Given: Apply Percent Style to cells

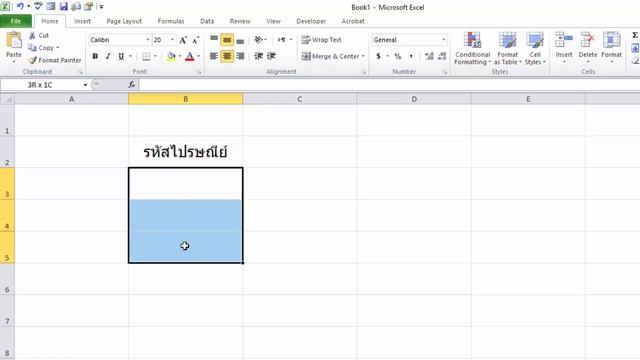Looking at the screenshot, I should tap(398, 56).
